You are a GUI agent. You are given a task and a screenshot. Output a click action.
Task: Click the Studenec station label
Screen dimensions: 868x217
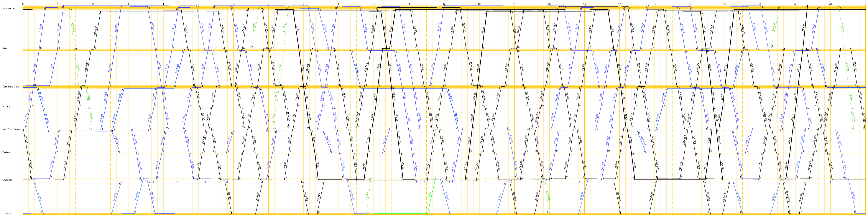coord(7,180)
